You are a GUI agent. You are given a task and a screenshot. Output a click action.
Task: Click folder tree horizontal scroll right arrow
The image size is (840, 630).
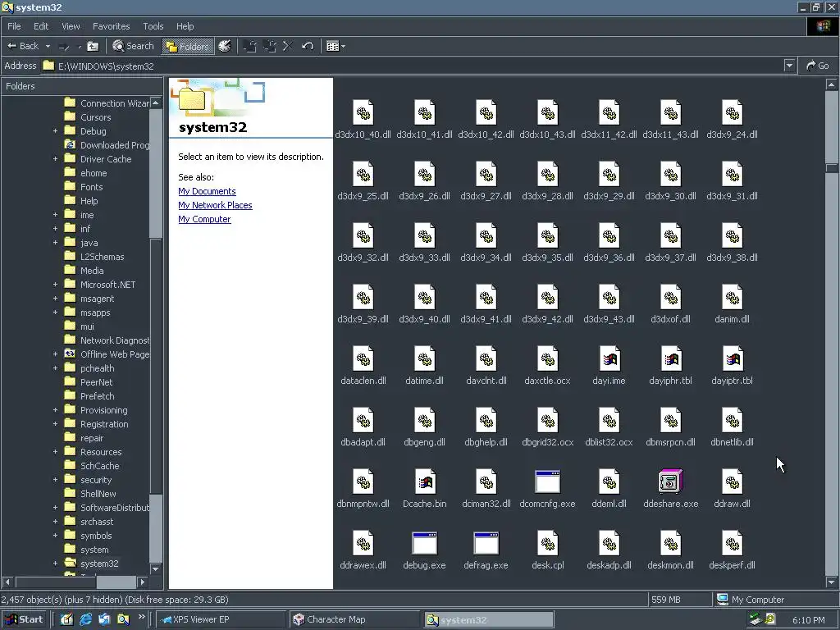(142, 582)
